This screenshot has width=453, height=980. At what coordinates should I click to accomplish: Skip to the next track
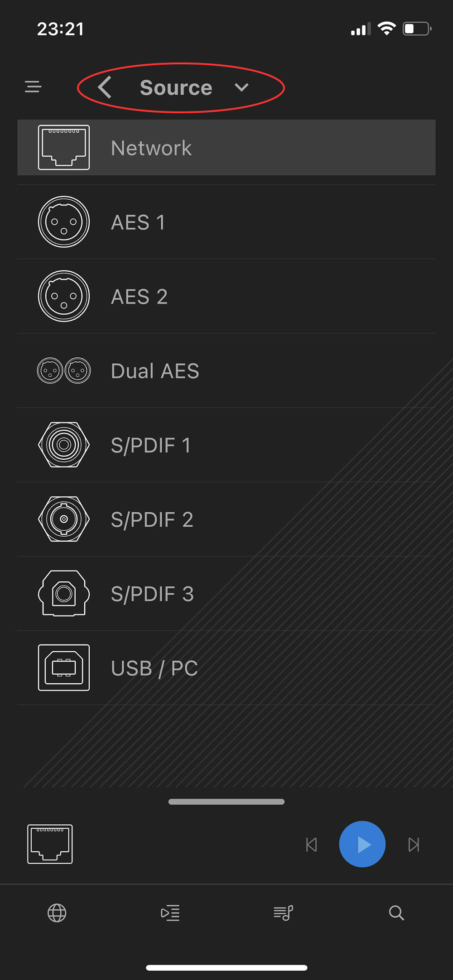click(x=414, y=845)
